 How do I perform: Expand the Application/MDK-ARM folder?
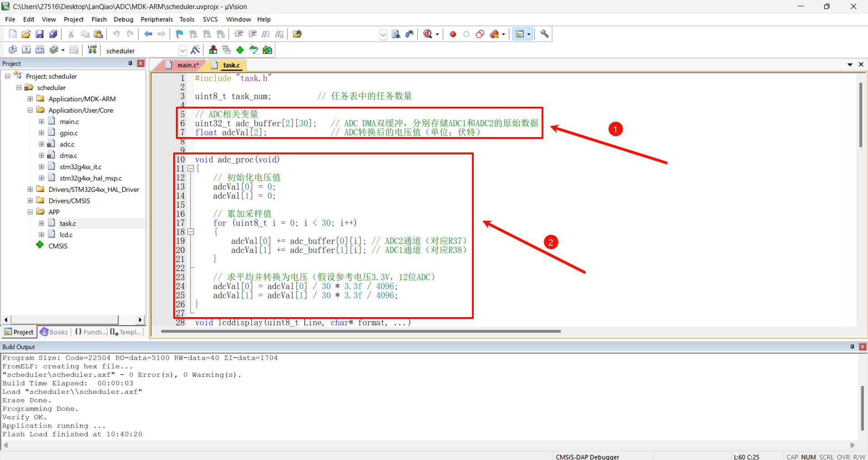coord(30,99)
